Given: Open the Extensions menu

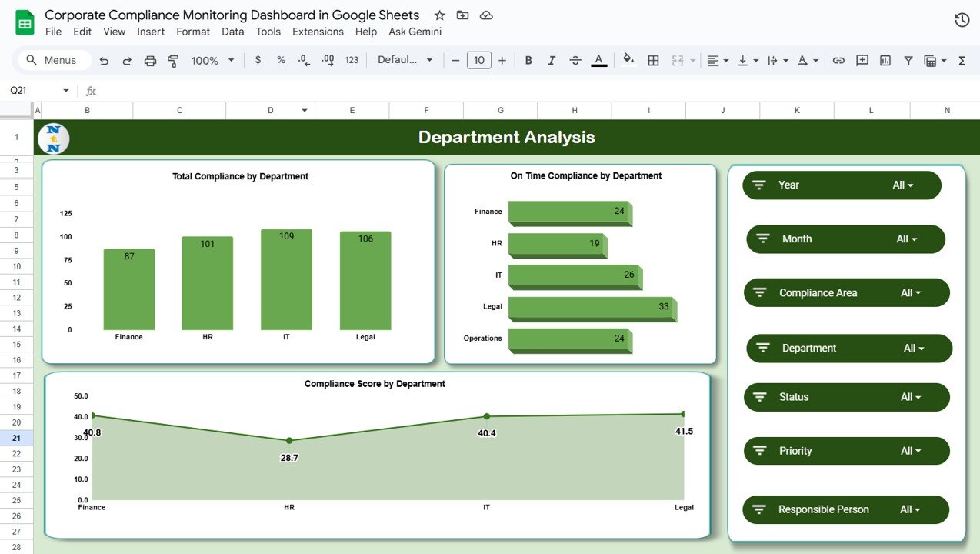Looking at the screenshot, I should 318,32.
